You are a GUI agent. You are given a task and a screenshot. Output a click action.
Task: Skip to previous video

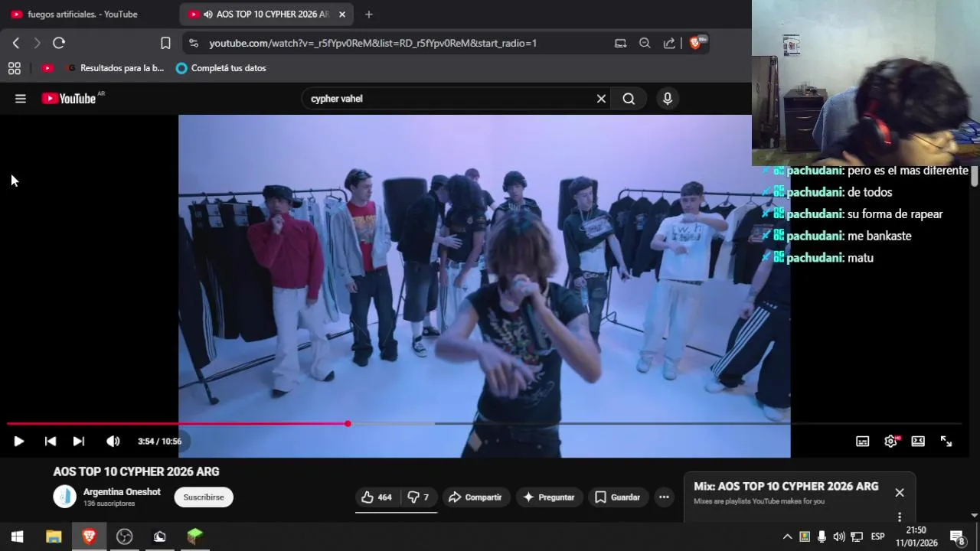click(50, 441)
